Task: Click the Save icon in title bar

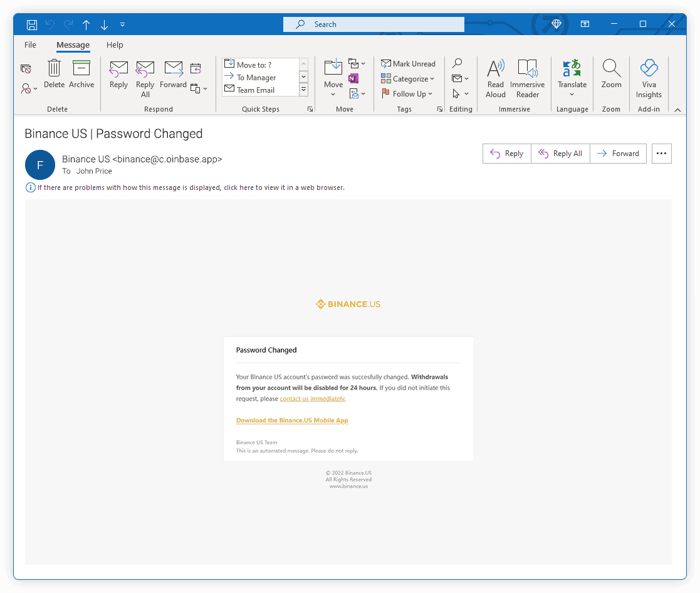Action: (x=32, y=24)
